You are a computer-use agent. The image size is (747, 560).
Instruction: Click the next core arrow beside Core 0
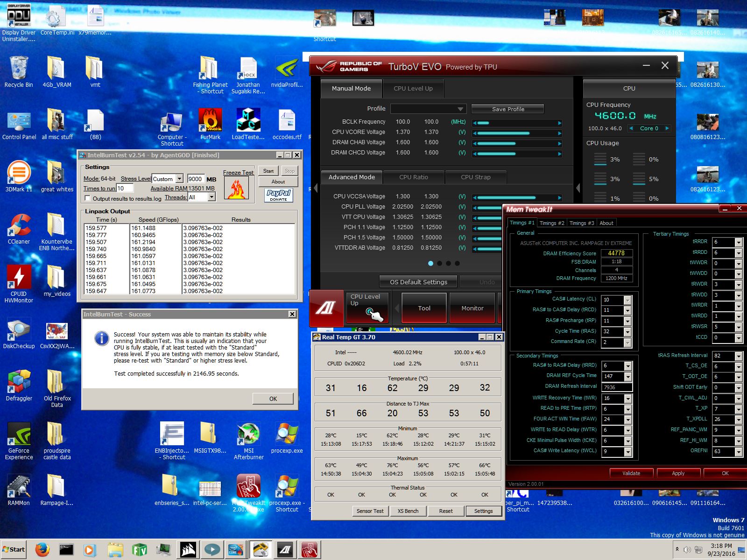tap(667, 128)
